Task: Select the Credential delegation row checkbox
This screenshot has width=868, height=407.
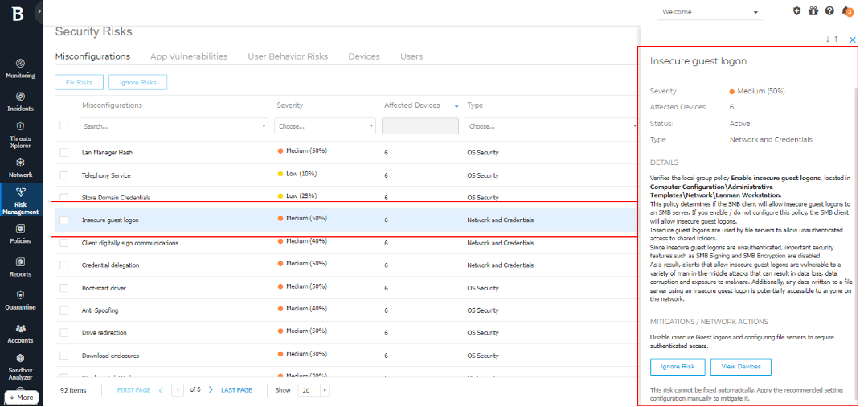Action: coord(64,265)
